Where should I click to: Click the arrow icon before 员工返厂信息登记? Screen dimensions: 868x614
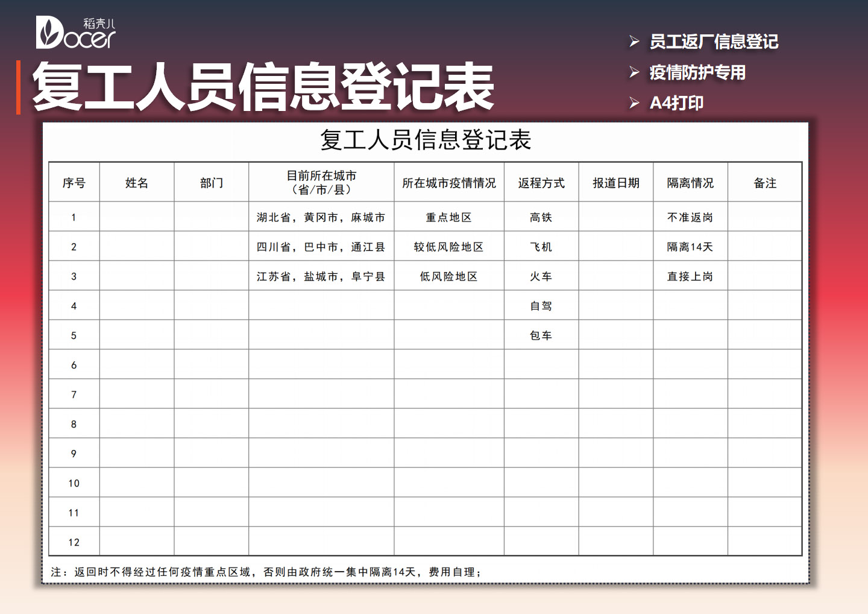[634, 42]
